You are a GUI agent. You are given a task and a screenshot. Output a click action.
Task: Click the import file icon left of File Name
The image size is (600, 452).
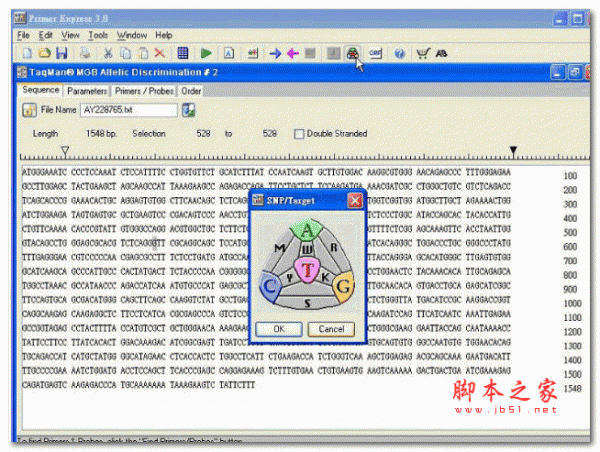[29, 110]
